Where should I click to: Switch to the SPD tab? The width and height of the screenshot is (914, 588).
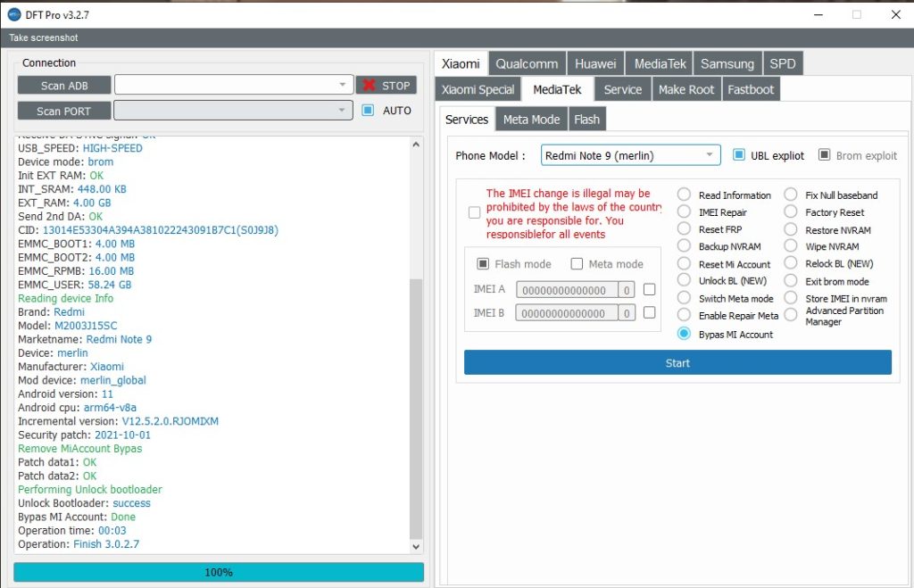click(x=783, y=63)
